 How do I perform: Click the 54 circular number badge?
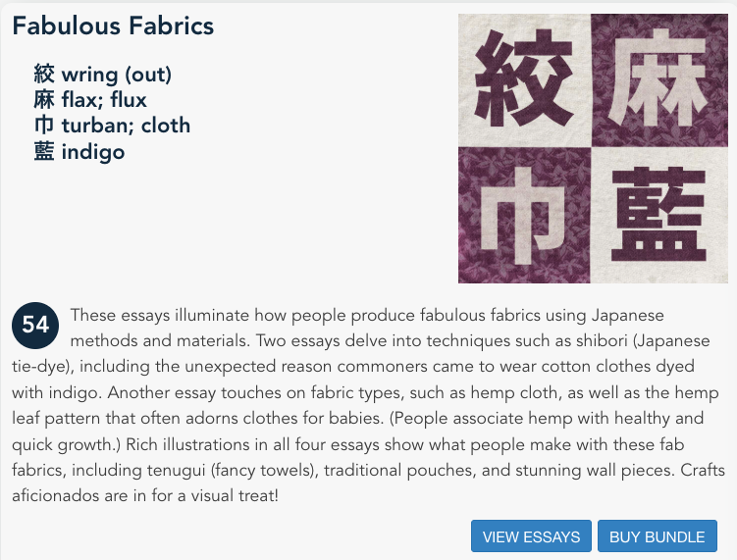[x=35, y=325]
